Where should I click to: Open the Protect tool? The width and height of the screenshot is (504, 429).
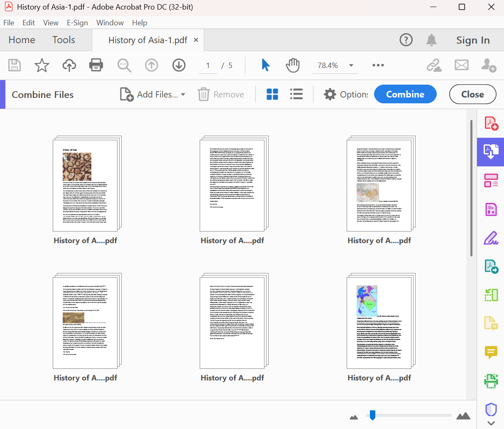491,409
